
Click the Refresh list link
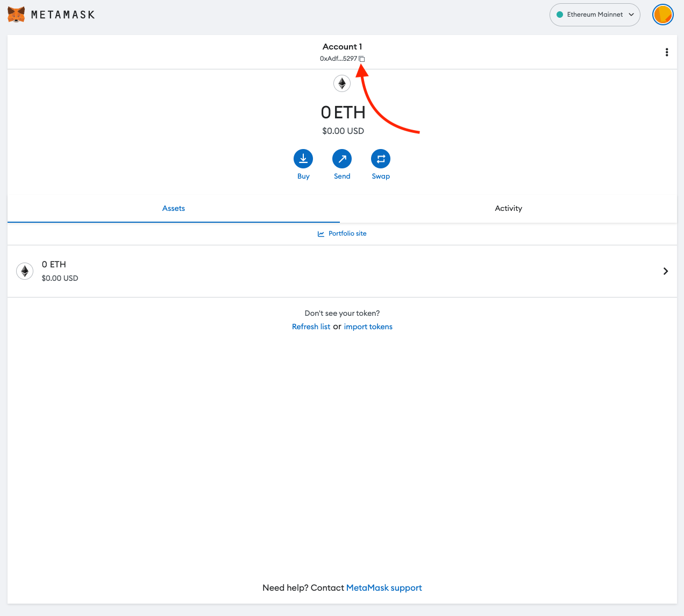tap(311, 327)
